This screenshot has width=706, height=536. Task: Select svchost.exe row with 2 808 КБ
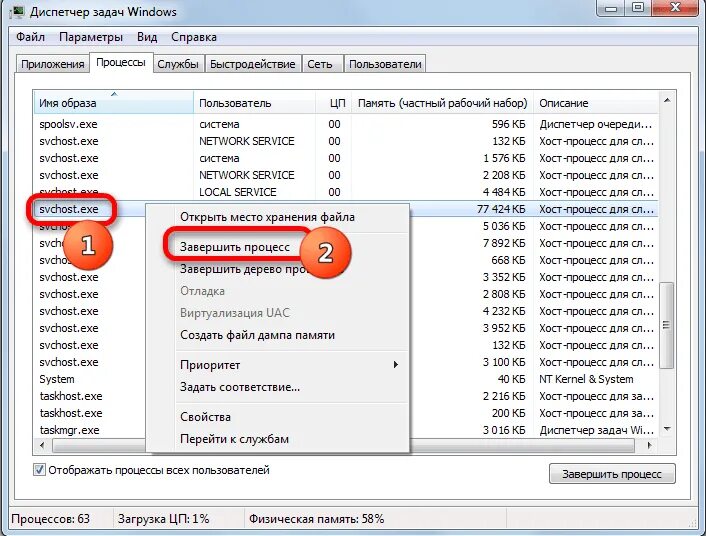(346, 294)
